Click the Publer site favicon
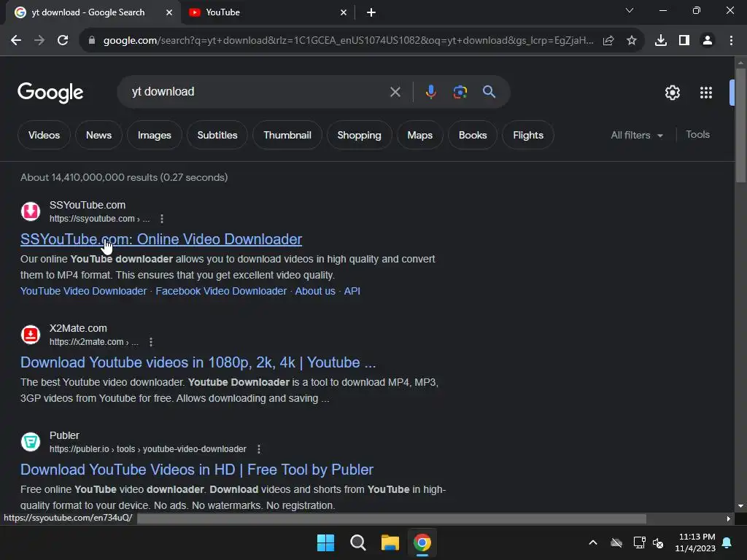The width and height of the screenshot is (747, 560). click(31, 441)
